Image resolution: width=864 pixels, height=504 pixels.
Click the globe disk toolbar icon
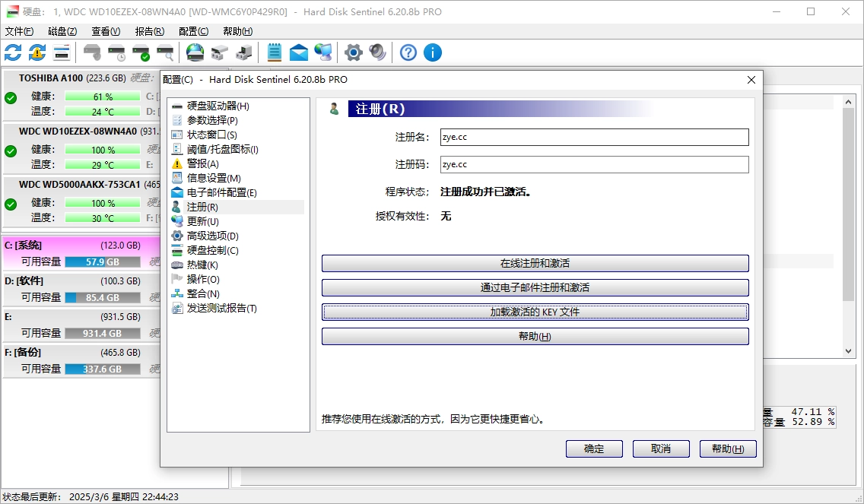(195, 52)
